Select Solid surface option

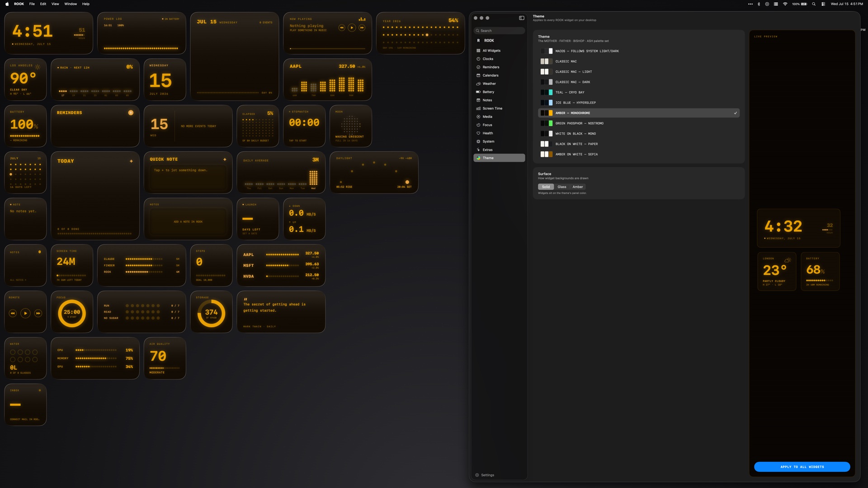[546, 187]
